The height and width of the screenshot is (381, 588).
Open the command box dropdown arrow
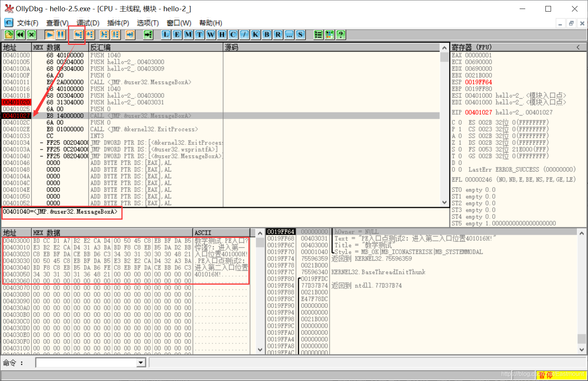point(141,362)
